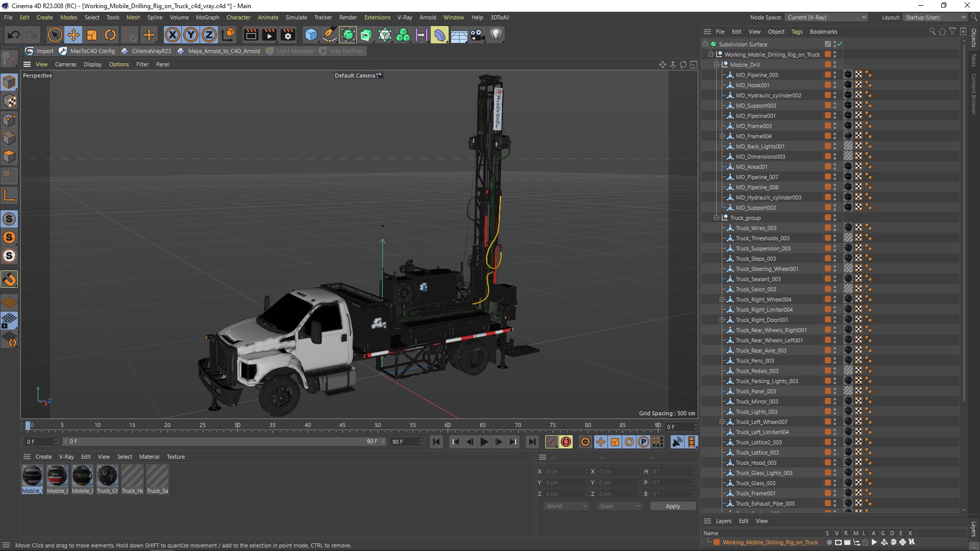Toggle Subdivision Surface enabled checkmark

(840, 44)
